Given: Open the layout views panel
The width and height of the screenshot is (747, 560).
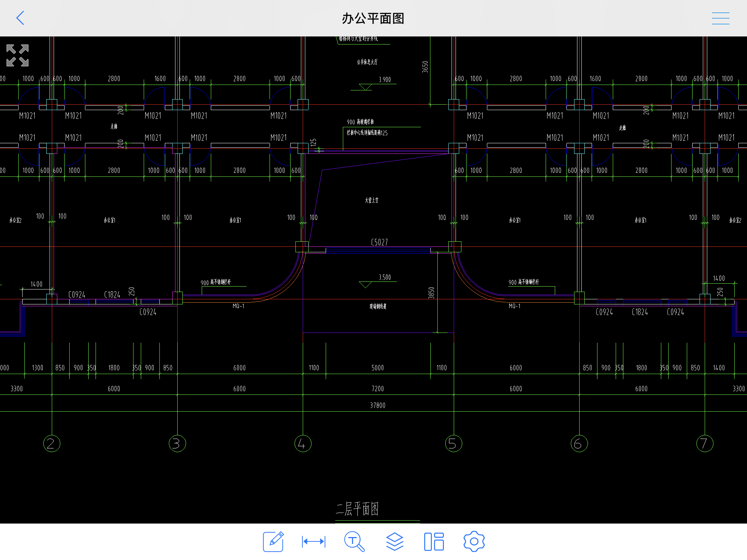Looking at the screenshot, I should click(434, 541).
